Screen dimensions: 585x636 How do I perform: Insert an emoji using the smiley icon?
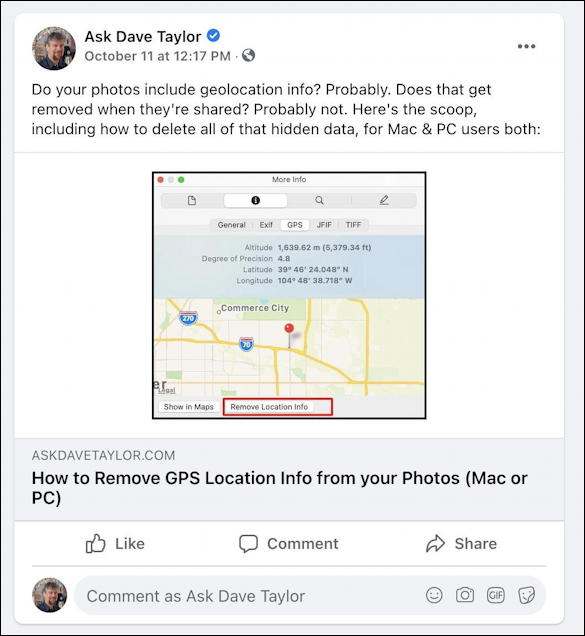tap(434, 595)
